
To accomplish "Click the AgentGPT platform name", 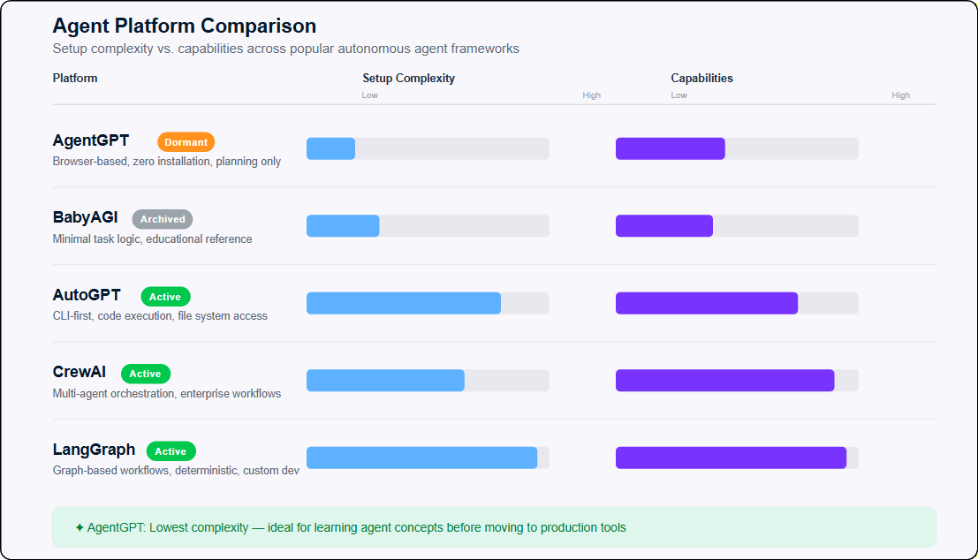I will pyautogui.click(x=91, y=140).
